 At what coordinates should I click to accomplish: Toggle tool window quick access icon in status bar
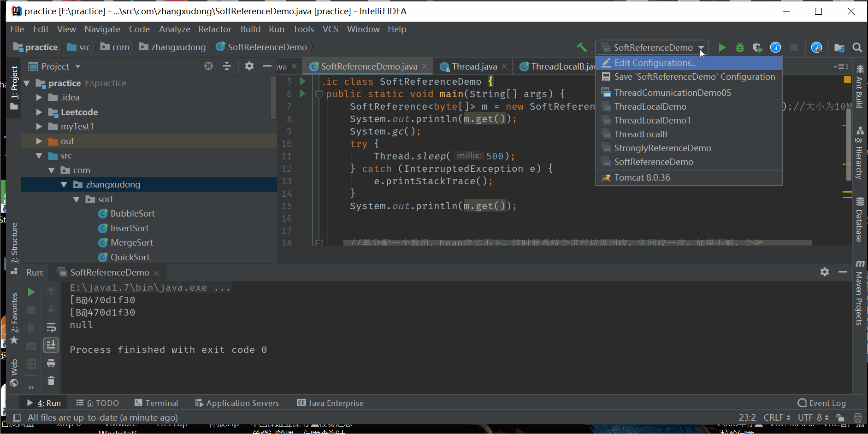[17, 417]
